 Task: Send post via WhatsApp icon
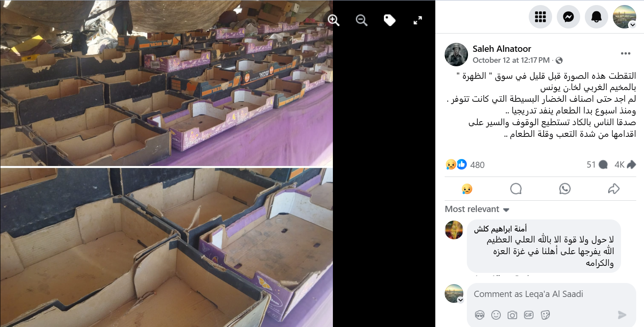pyautogui.click(x=565, y=189)
